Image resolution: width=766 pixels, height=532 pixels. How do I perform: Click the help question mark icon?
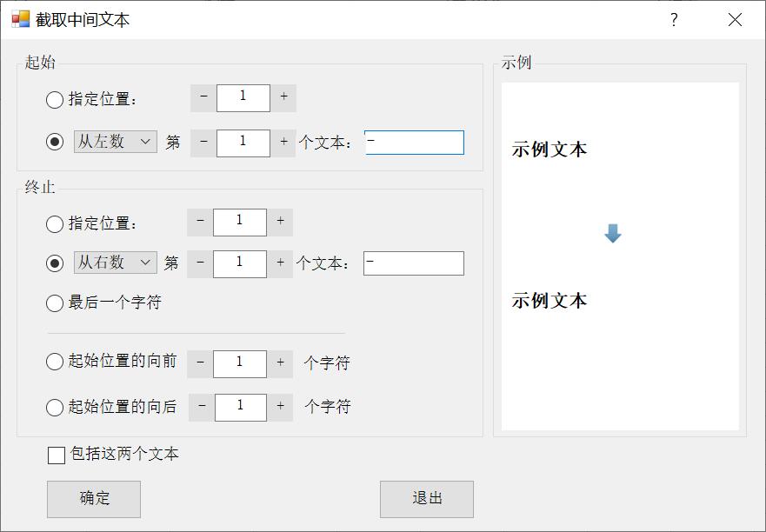tap(674, 19)
